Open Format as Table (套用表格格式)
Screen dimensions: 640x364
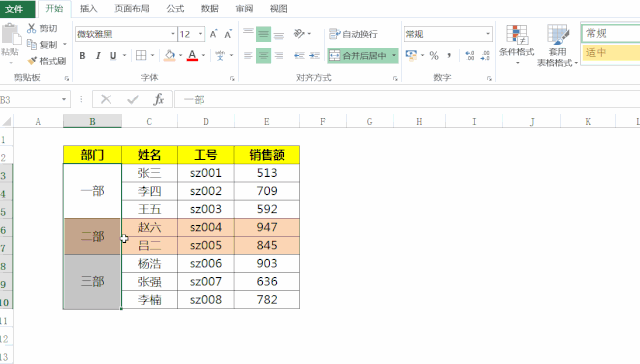[557, 45]
